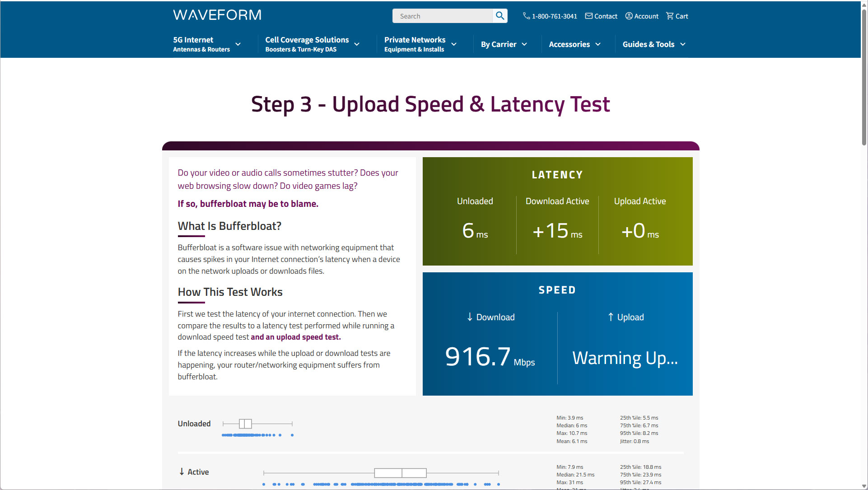Open the shopping Cart icon
This screenshot has width=868, height=490.
pos(670,16)
